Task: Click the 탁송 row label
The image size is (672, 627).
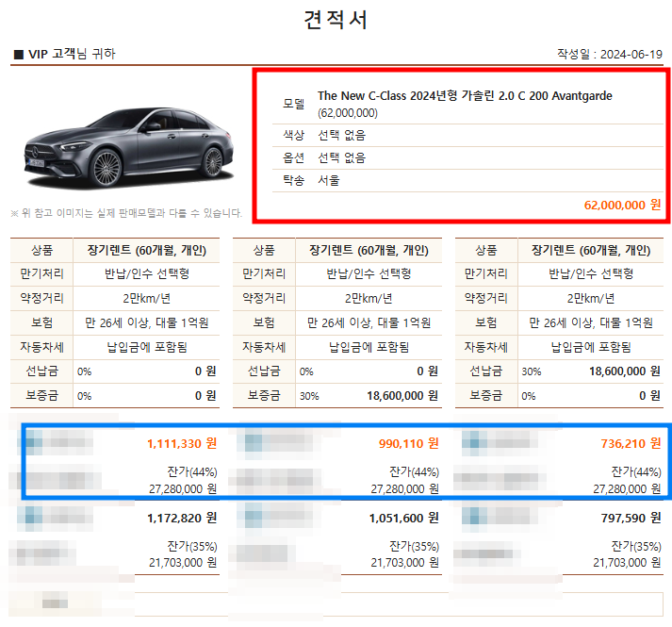Action: pos(293,180)
